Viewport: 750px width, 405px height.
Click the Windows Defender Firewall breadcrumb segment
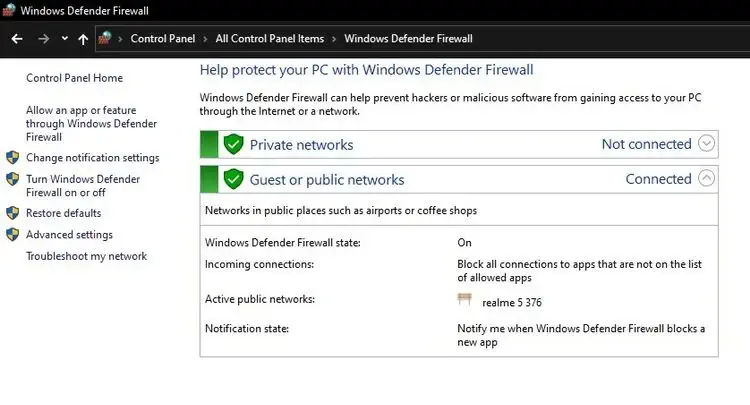(x=408, y=39)
